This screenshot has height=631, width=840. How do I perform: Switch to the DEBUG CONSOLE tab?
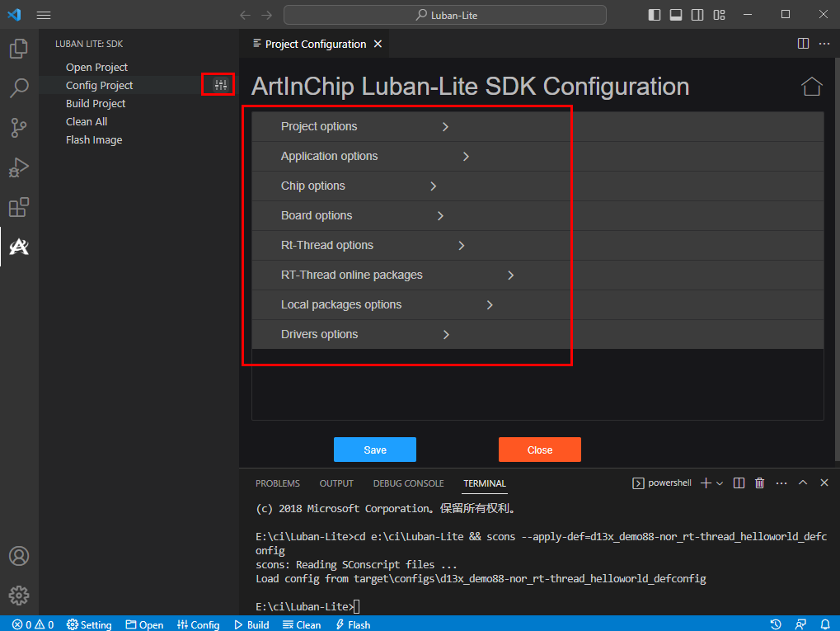click(408, 483)
